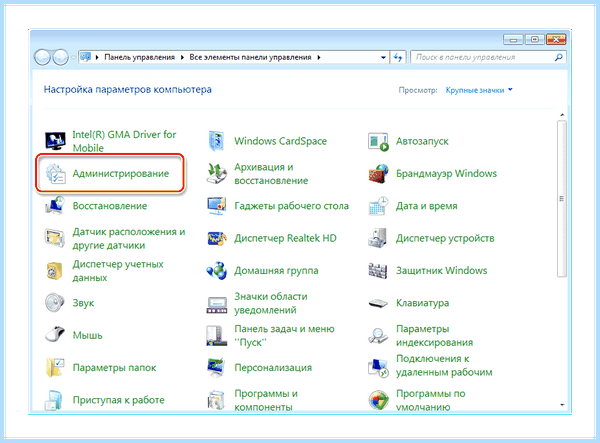The width and height of the screenshot is (600, 443).
Task: Click the Программы по умолчанию icon
Action: 378,400
